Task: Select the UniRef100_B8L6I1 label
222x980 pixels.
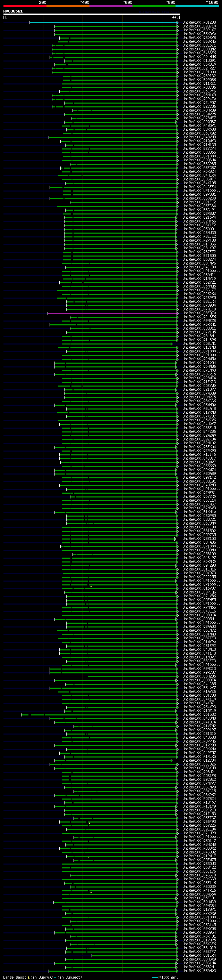Action: [199, 45]
